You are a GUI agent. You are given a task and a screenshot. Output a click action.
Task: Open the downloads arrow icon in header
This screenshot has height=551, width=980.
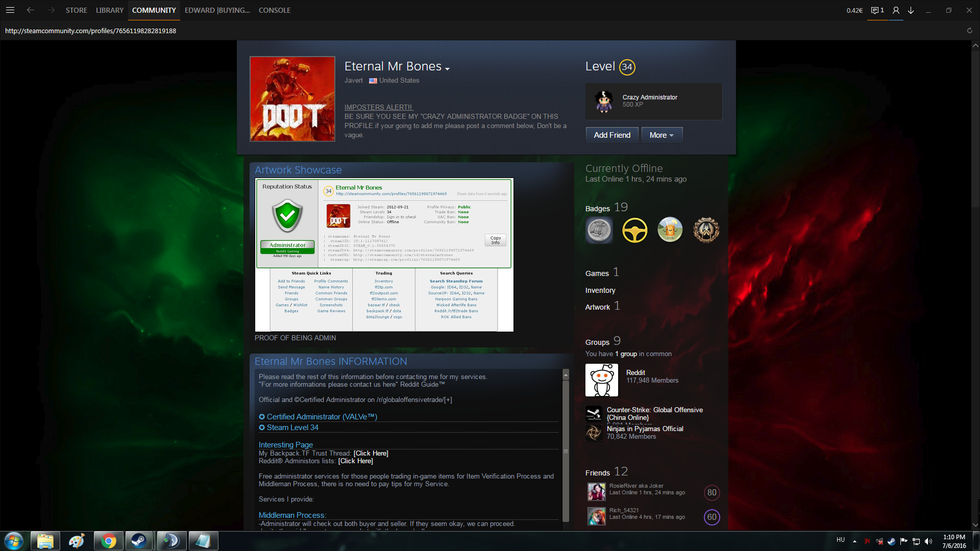(911, 10)
